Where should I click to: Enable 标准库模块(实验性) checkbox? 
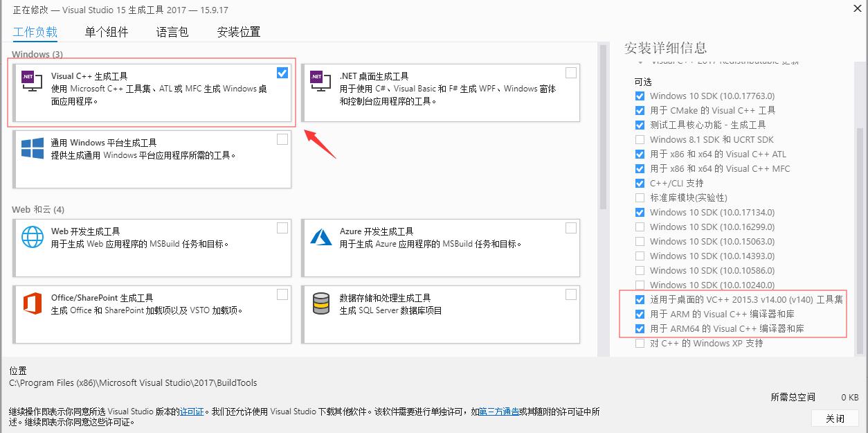coord(640,198)
